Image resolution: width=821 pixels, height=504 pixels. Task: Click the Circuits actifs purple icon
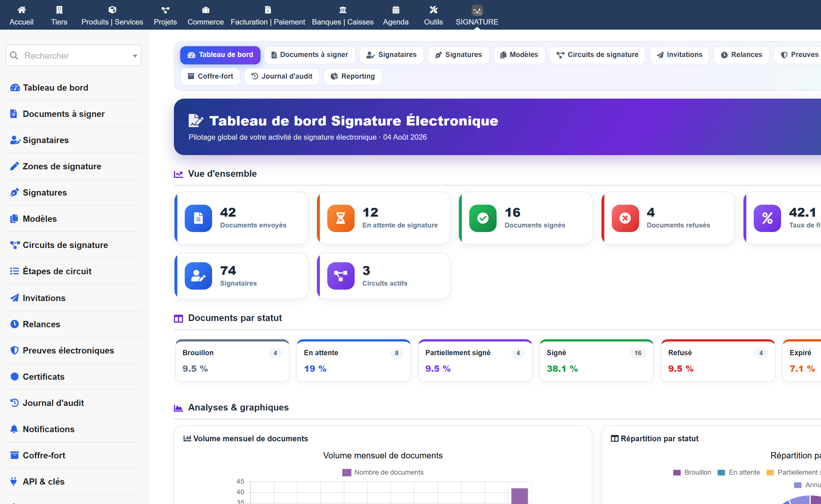click(x=341, y=276)
